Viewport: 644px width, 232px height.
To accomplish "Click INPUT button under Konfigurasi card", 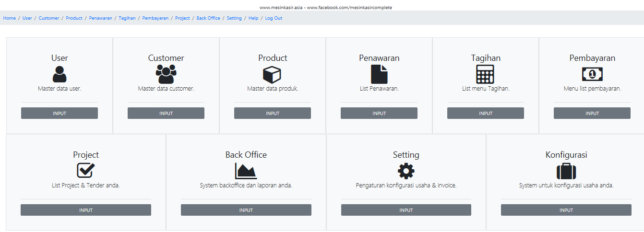I will coord(566,210).
